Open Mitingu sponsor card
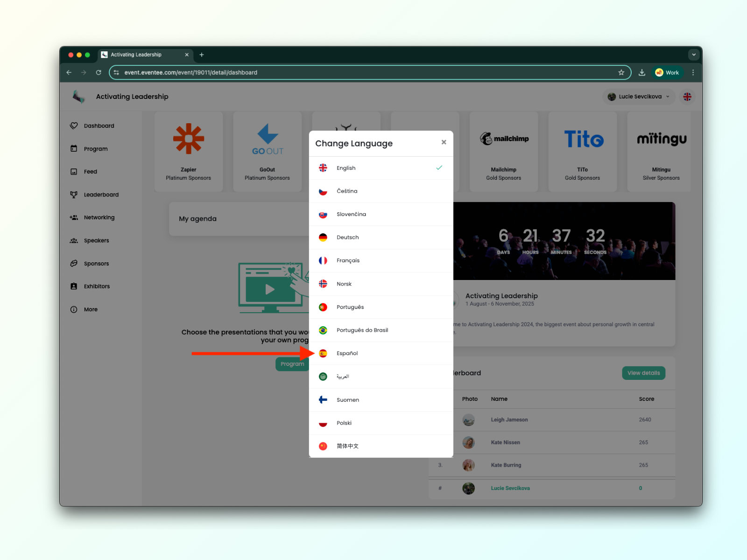Image resolution: width=747 pixels, height=560 pixels. click(659, 152)
